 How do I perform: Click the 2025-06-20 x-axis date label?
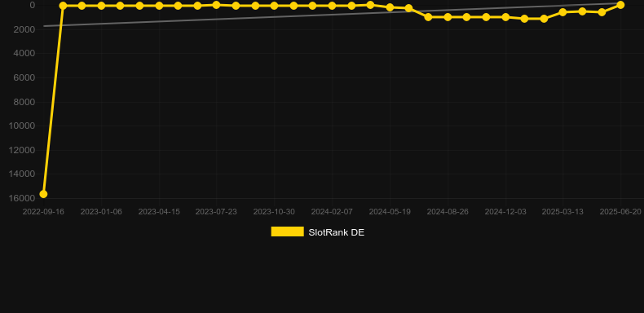pos(620,212)
